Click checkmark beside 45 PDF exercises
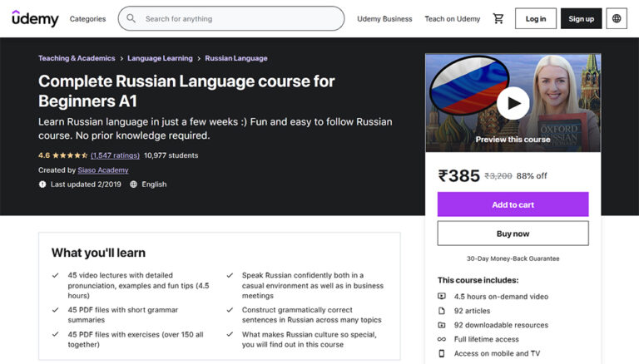 point(56,334)
